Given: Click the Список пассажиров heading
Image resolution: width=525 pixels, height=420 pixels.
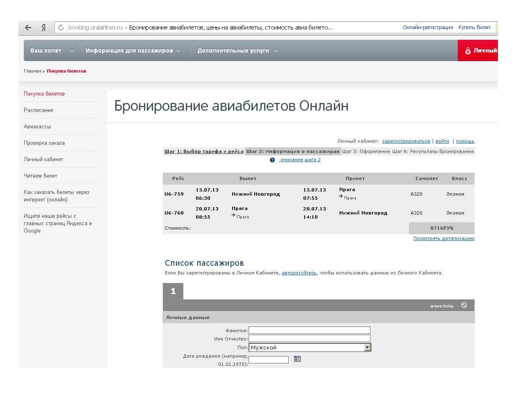Looking at the screenshot, I should tap(204, 263).
